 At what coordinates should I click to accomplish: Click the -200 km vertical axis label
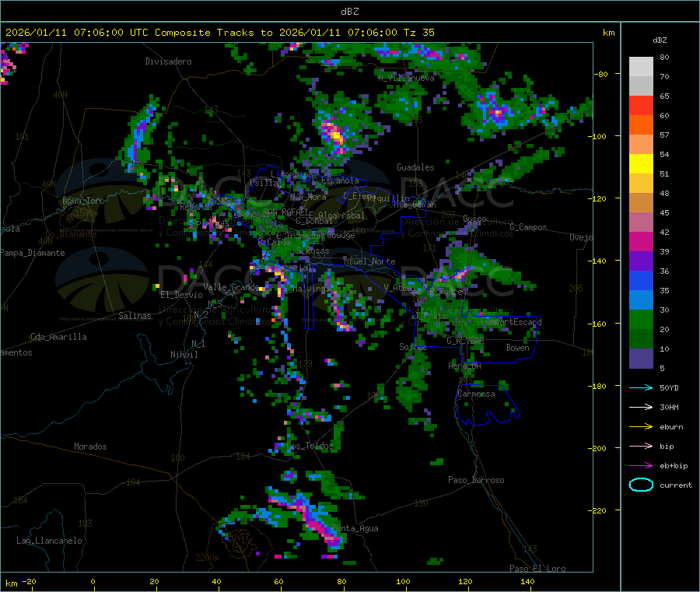coord(599,448)
